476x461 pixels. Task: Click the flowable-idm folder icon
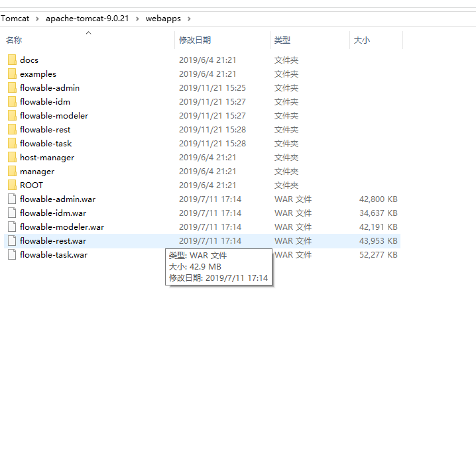pyautogui.click(x=12, y=101)
